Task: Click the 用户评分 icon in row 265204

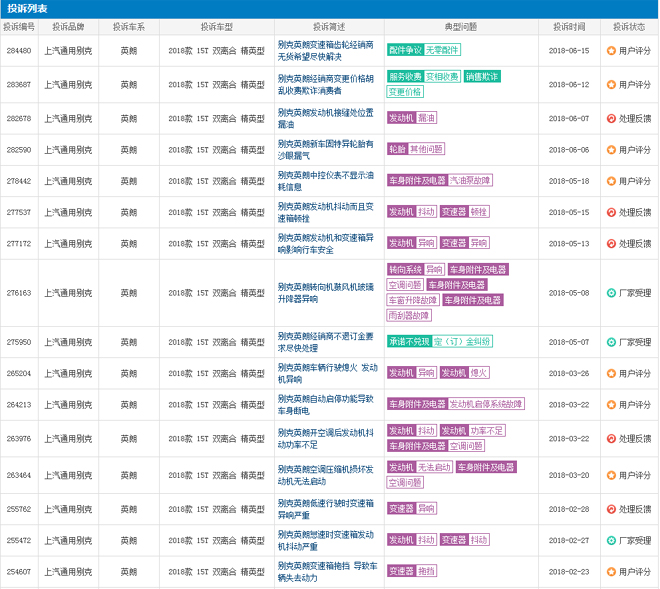Action: (611, 373)
